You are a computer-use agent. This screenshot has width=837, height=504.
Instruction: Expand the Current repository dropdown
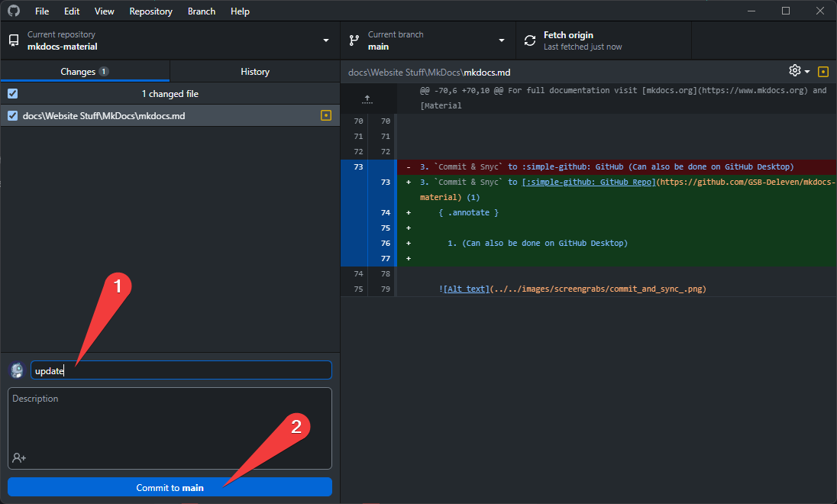pos(325,40)
